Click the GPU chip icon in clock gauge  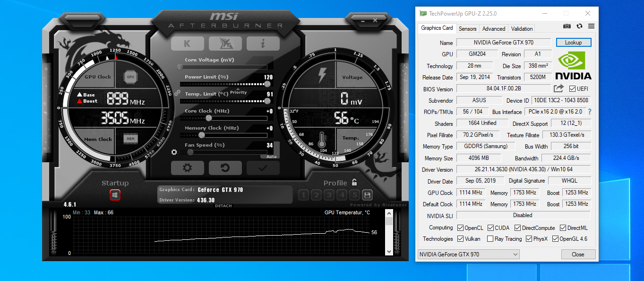point(130,77)
